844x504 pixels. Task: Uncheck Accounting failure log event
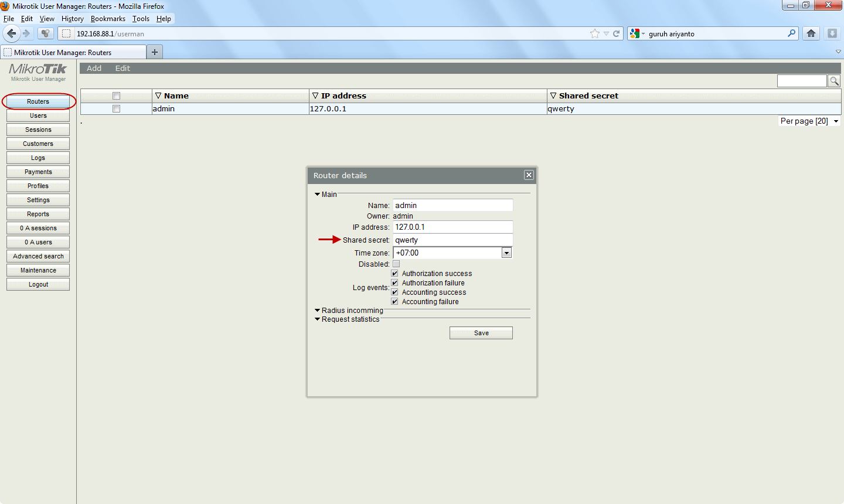(x=394, y=301)
